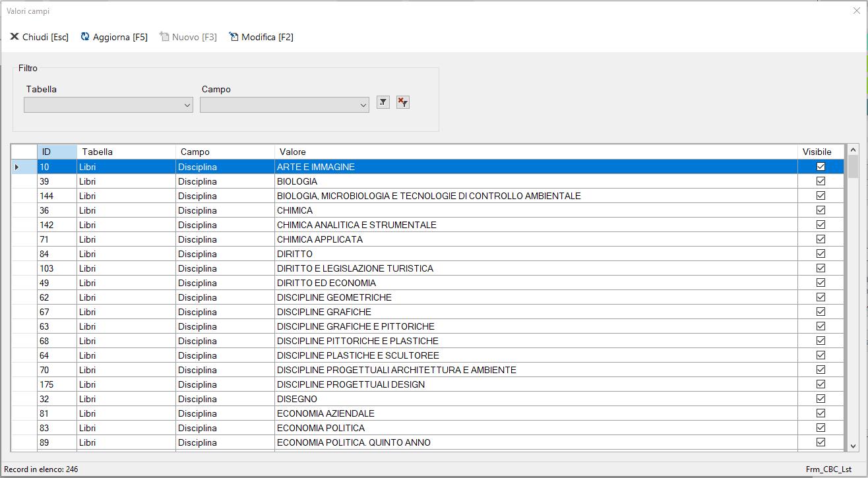Open Modifica [F2] to edit record
The image size is (868, 478).
[x=261, y=37]
